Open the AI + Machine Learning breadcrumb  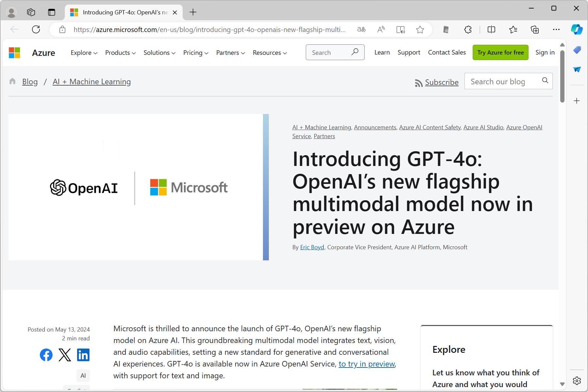[92, 82]
